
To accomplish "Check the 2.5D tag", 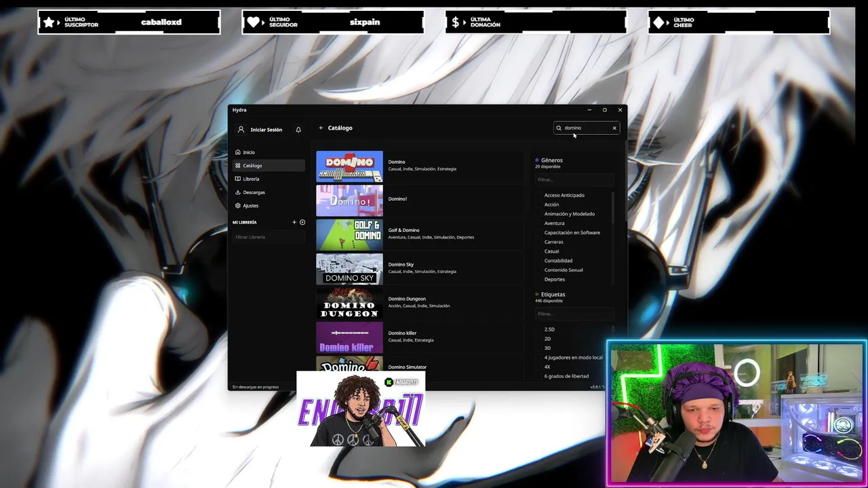I will coord(538,329).
